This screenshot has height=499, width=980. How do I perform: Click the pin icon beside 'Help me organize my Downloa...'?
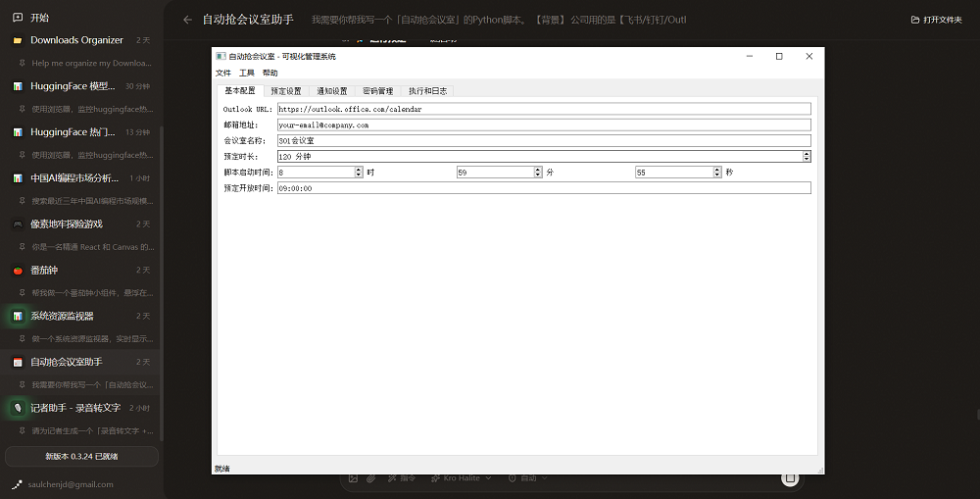[x=23, y=63]
